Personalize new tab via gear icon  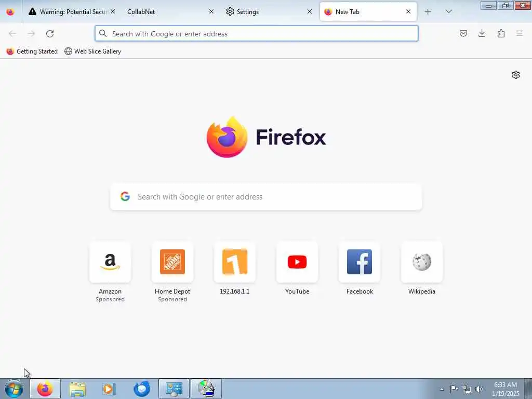click(x=516, y=75)
